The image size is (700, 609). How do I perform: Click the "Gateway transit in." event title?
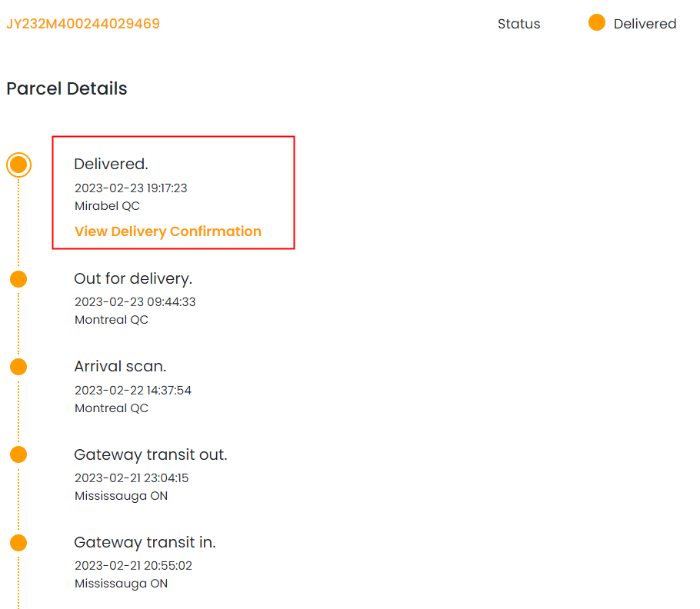[145, 543]
